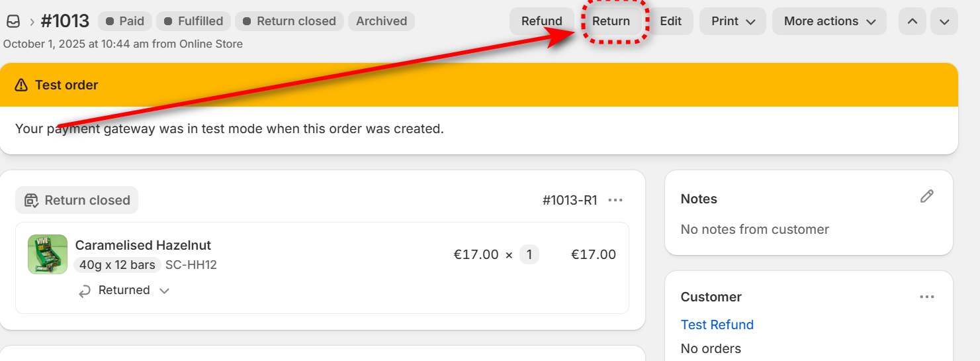The height and width of the screenshot is (361, 980).
Task: Go to previous order with up arrow
Action: [x=912, y=21]
